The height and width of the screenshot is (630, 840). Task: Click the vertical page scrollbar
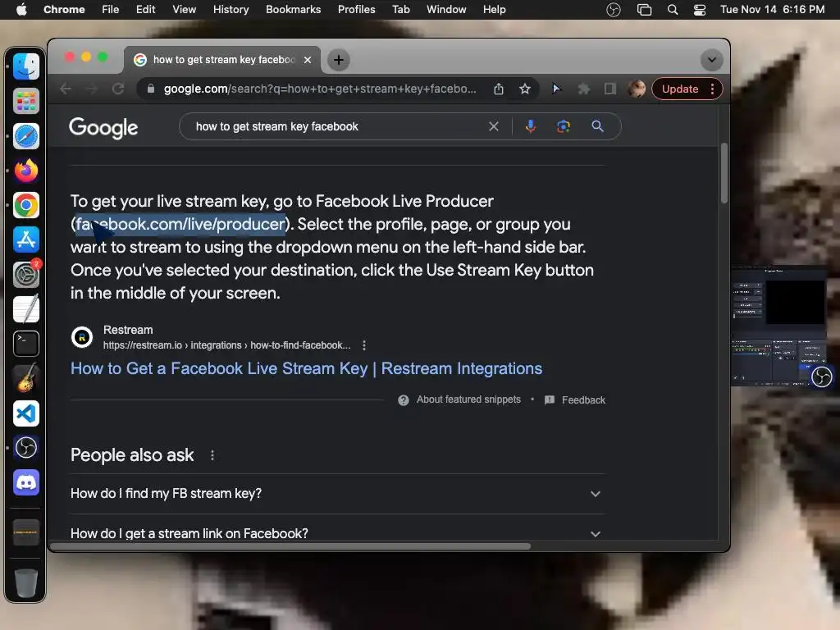724,172
